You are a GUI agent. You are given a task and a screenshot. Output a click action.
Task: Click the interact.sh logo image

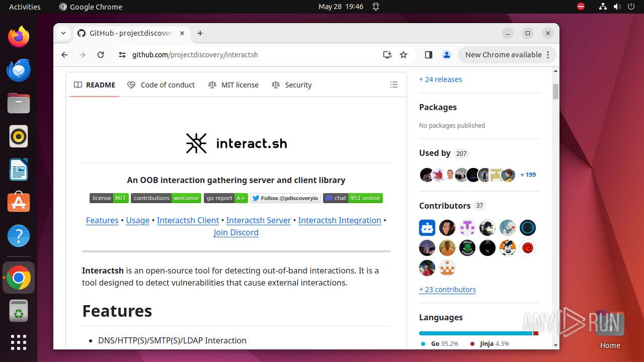click(236, 143)
